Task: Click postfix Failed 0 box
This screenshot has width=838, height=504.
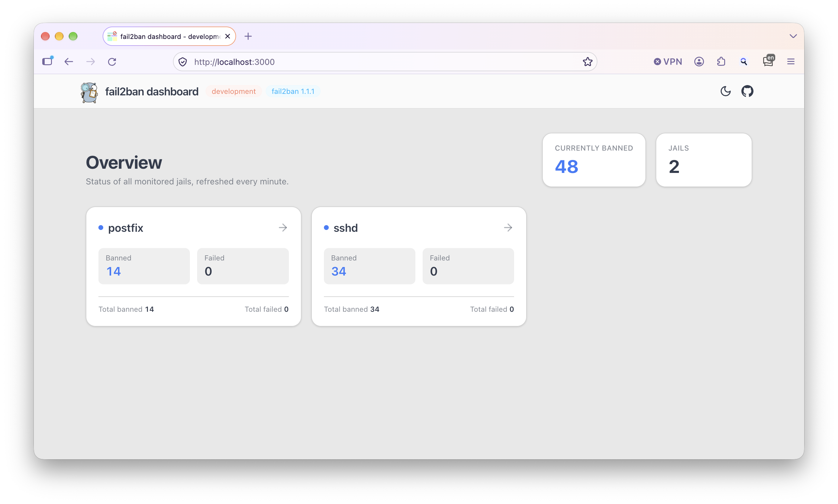Action: (243, 266)
